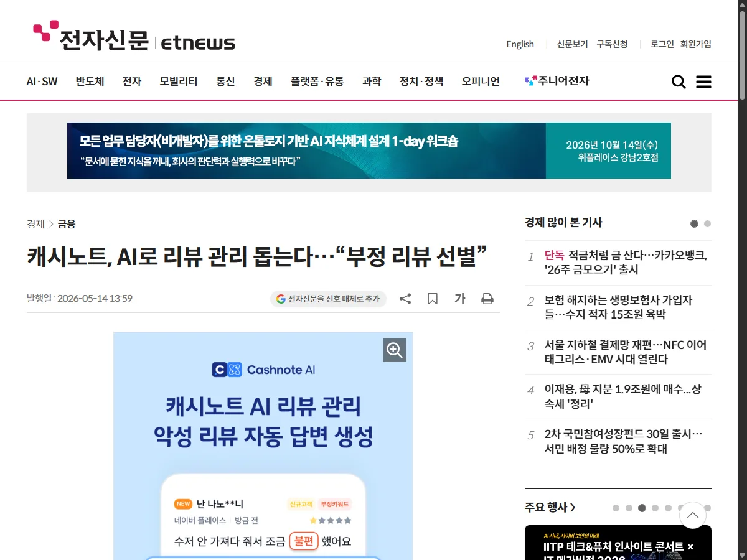The image size is (747, 560).
Task: Open the 플랫폼·유통 menu
Action: [x=317, y=82]
